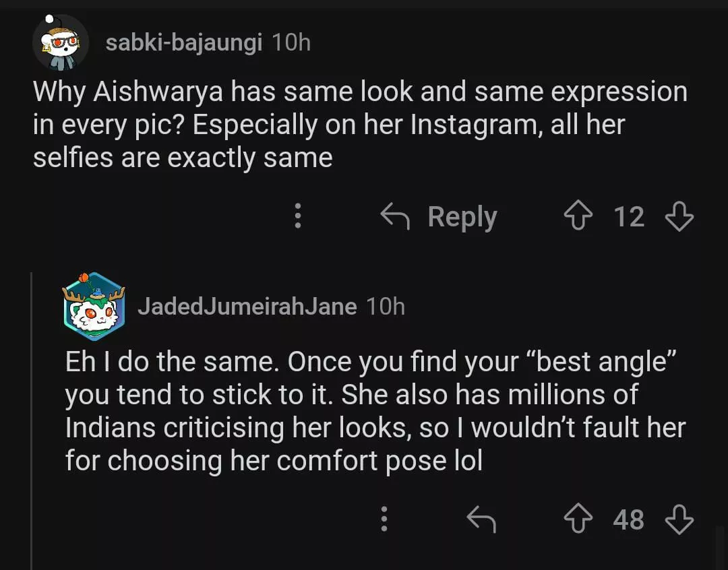Click the 10h timestamp beside sabki-bajaungi
The width and height of the screenshot is (728, 570).
point(291,43)
